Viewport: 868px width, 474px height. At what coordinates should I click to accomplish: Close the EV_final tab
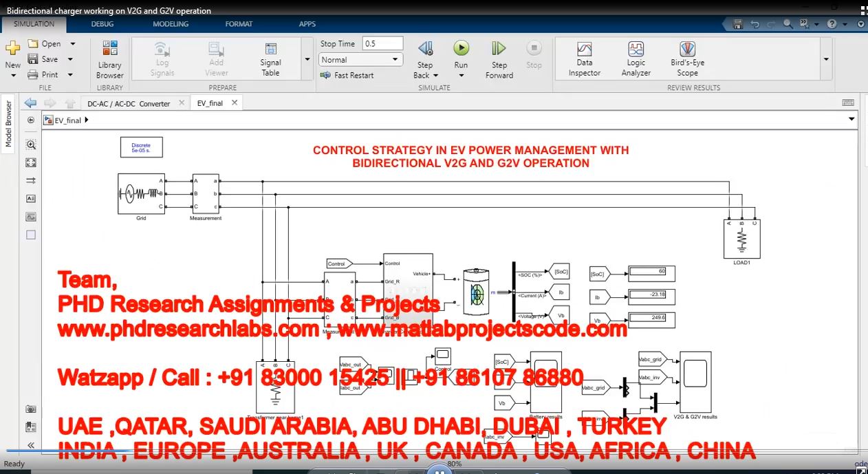click(235, 103)
